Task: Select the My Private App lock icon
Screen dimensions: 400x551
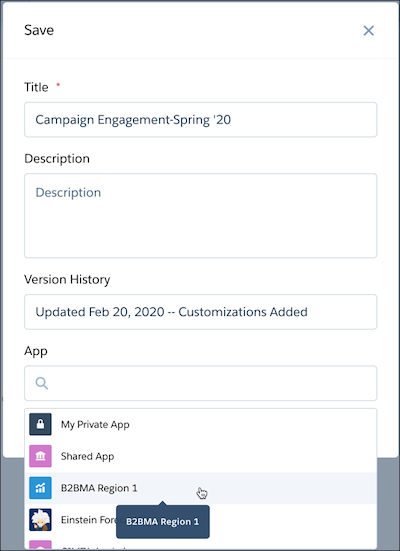Action: click(x=40, y=424)
